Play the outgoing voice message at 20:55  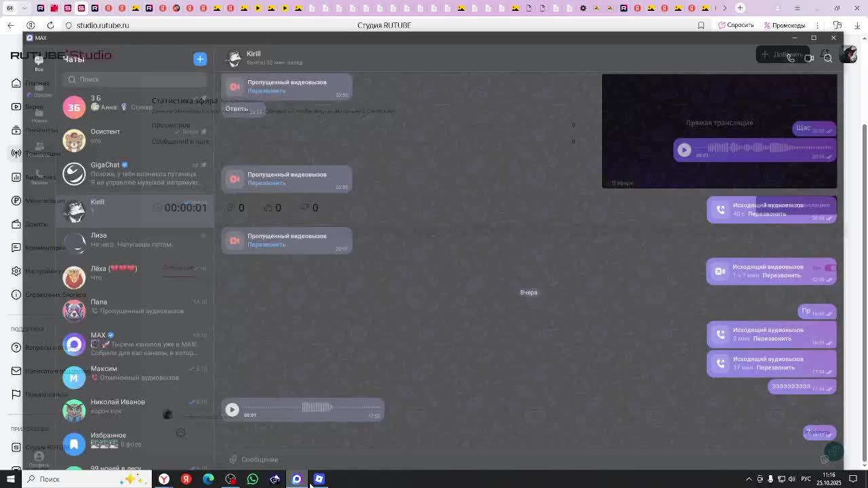[x=684, y=150]
